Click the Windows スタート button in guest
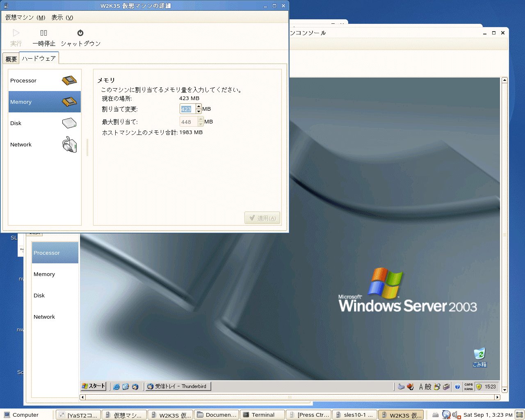 [x=94, y=386]
